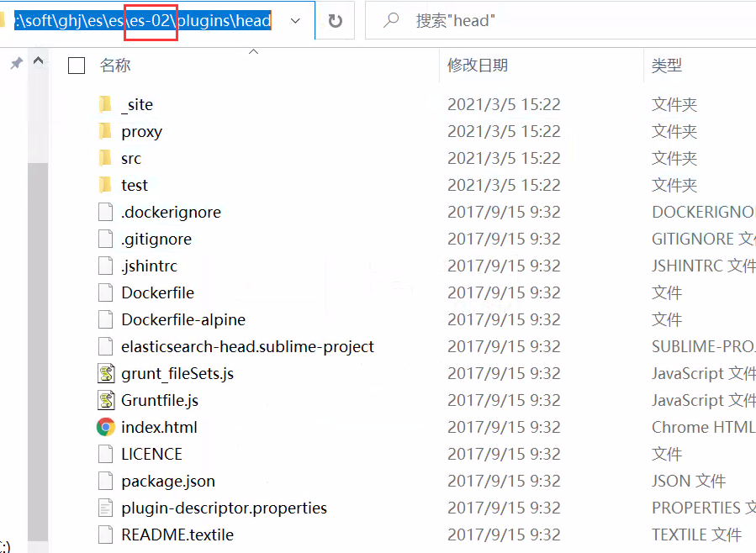This screenshot has width=756, height=553.
Task: Select the .gitignore file name
Action: click(x=156, y=240)
